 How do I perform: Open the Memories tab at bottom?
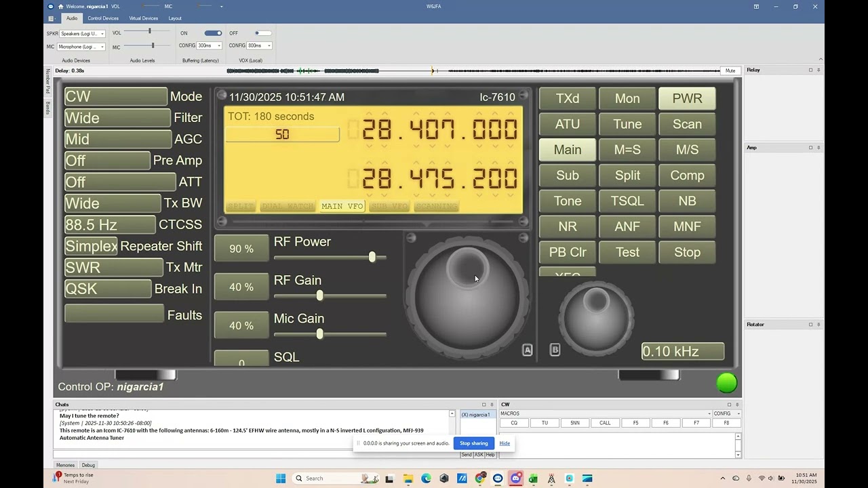66,465
